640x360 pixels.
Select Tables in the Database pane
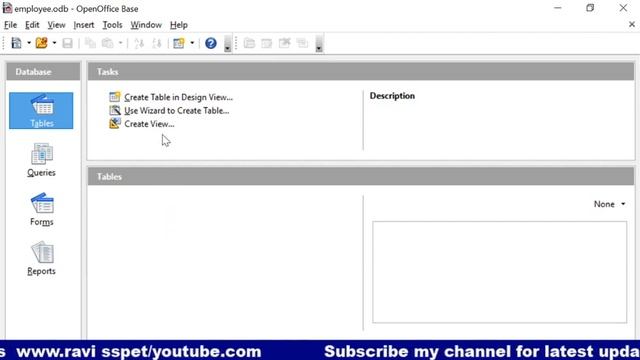41,111
